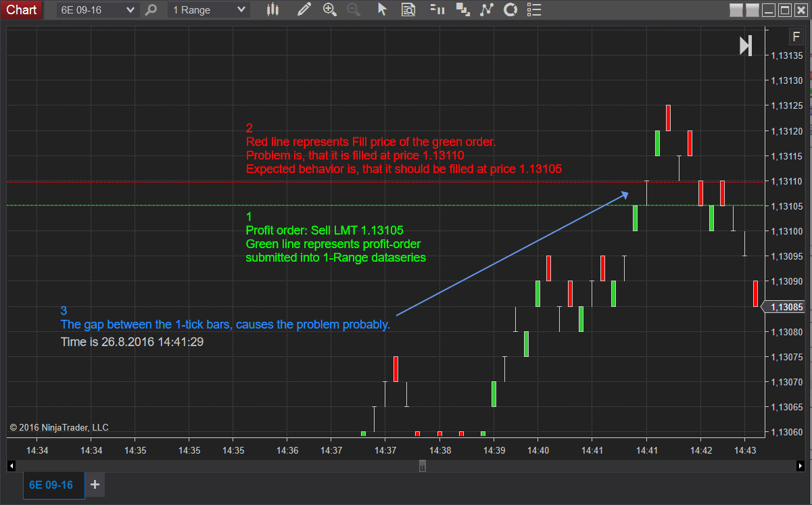Click the zoom in magnifier icon
Image resolution: width=812 pixels, height=505 pixels.
329,9
